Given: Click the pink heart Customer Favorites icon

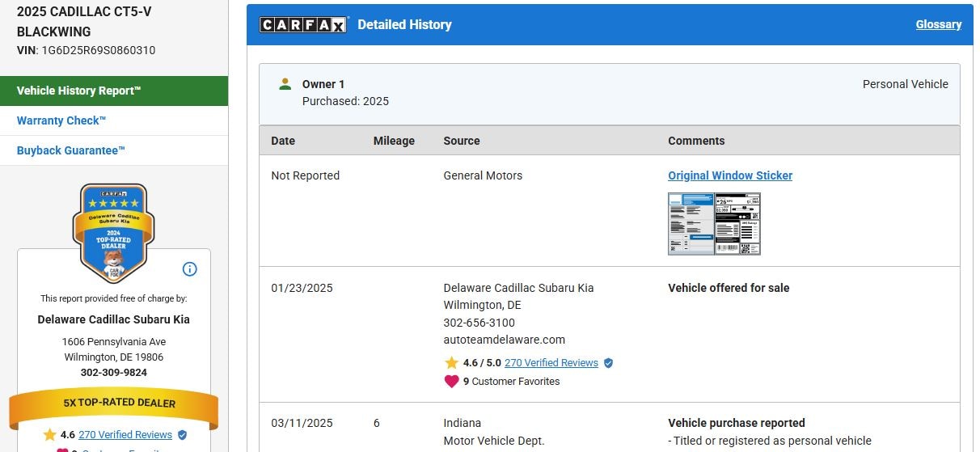Looking at the screenshot, I should coord(451,381).
